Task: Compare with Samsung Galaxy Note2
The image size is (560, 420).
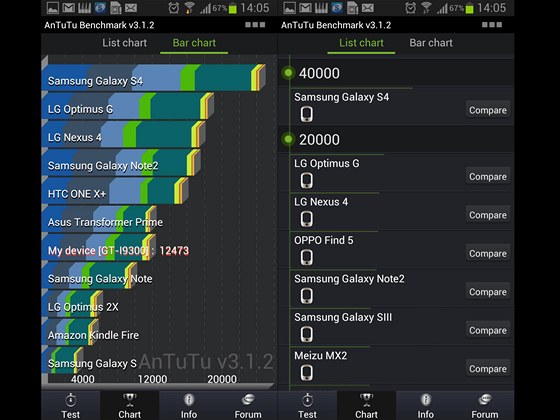Action: pos(488,292)
